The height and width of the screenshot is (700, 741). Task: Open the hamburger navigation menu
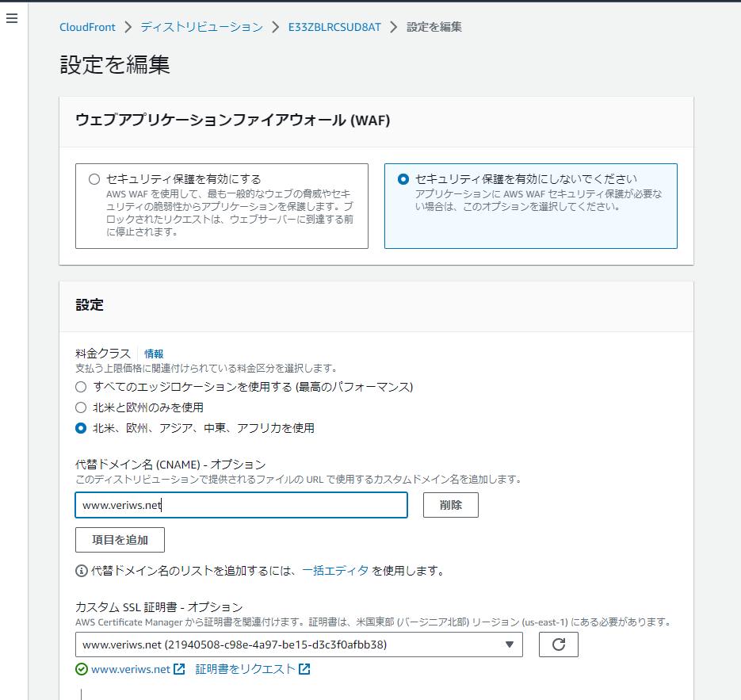pyautogui.click(x=12, y=18)
